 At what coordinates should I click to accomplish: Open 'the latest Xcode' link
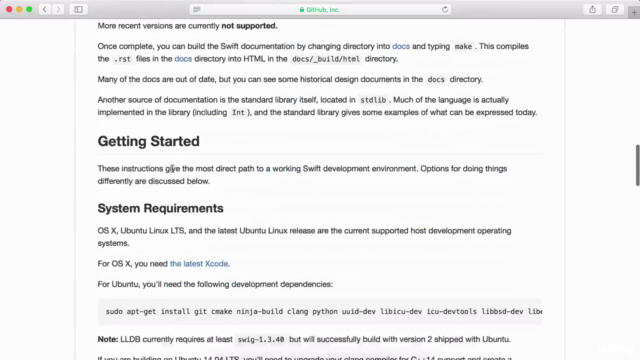coord(199,264)
